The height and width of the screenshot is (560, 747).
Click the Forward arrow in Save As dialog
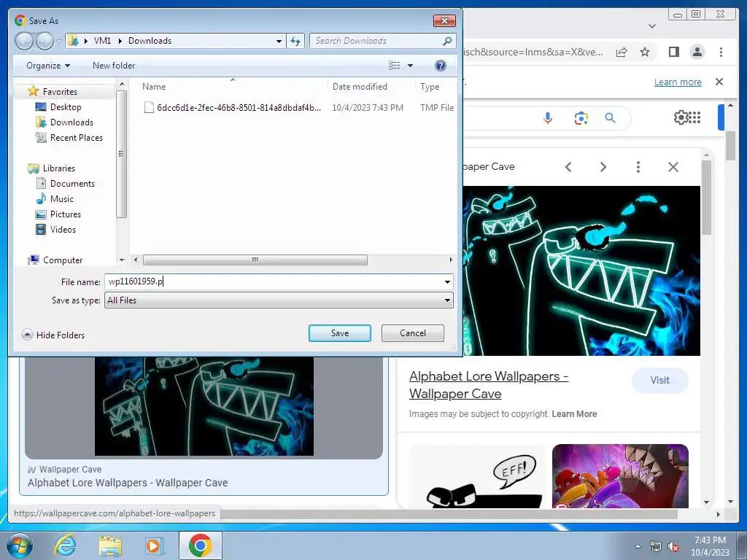pos(44,41)
